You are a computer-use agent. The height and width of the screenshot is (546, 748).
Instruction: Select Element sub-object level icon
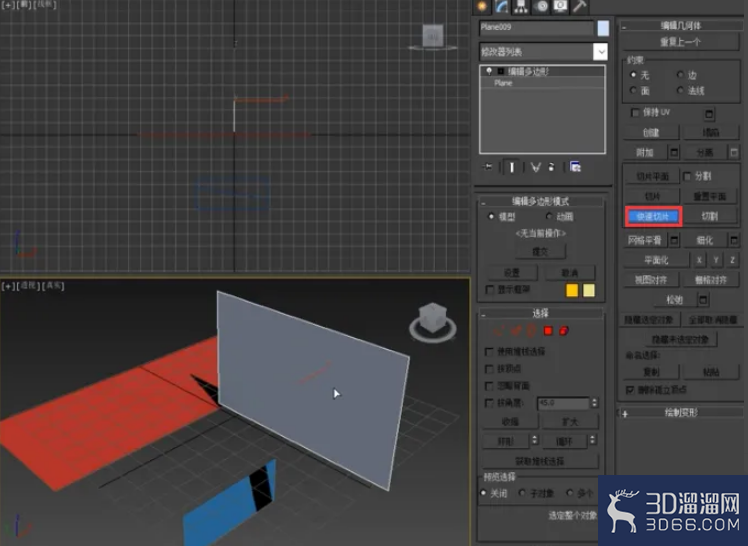coord(564,330)
